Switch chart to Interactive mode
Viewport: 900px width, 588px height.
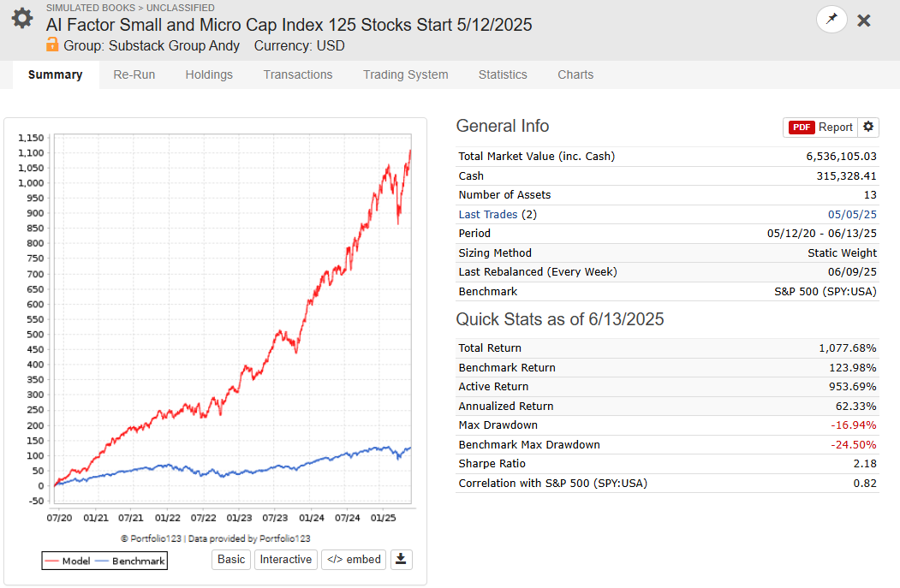click(x=286, y=559)
